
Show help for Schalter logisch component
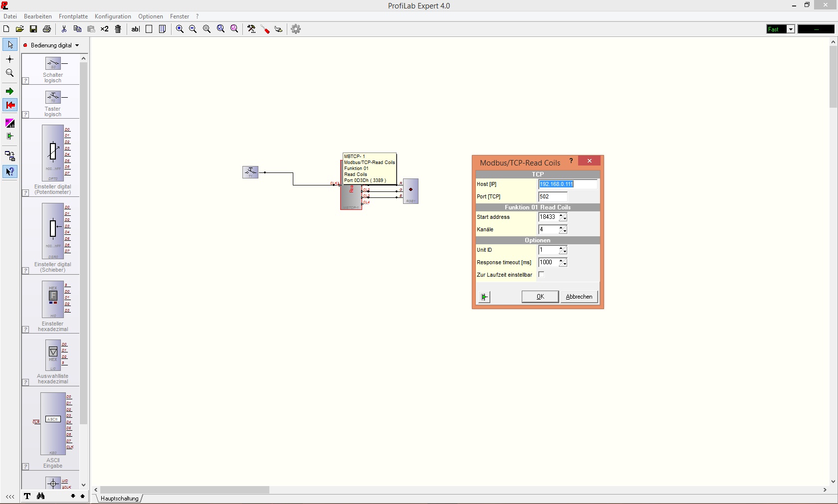26,81
